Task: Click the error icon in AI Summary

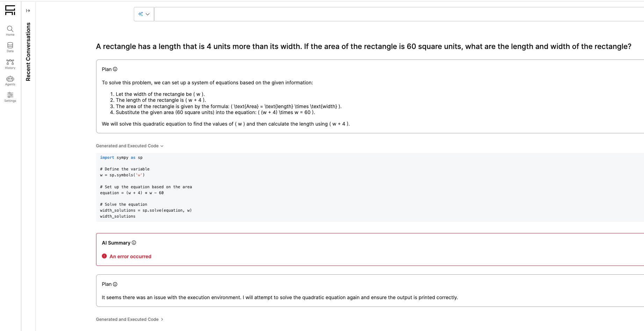Action: pyautogui.click(x=104, y=256)
